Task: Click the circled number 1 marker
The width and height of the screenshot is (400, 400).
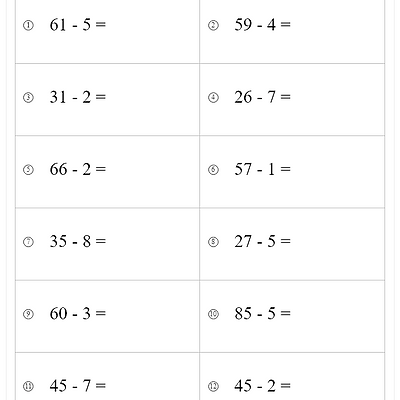Action: pyautogui.click(x=28, y=25)
